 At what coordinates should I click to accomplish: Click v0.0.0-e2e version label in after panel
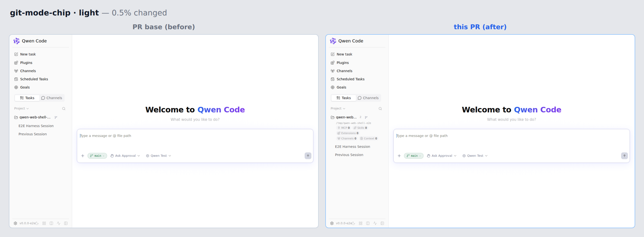[x=344, y=223]
